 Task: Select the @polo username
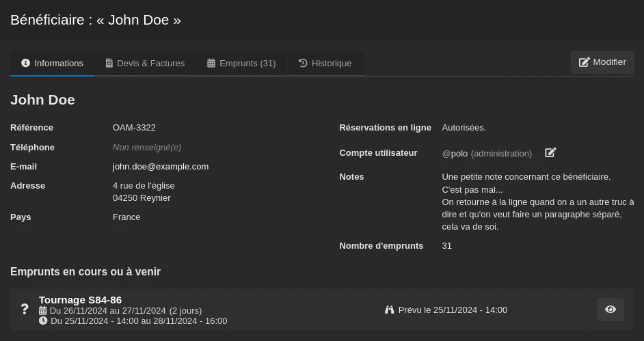(x=455, y=154)
